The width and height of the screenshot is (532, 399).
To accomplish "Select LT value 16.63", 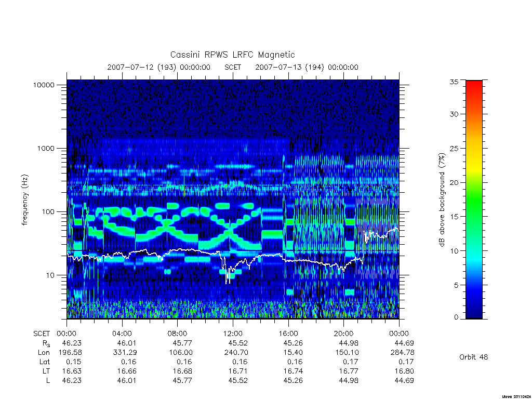I will (72, 371).
